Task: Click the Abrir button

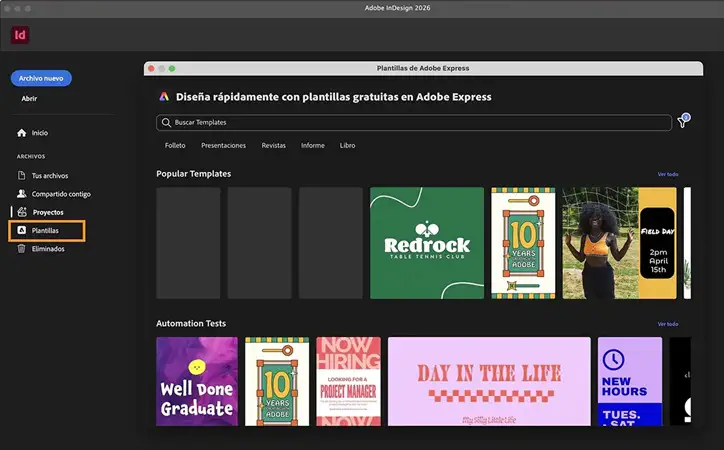Action: click(29, 98)
